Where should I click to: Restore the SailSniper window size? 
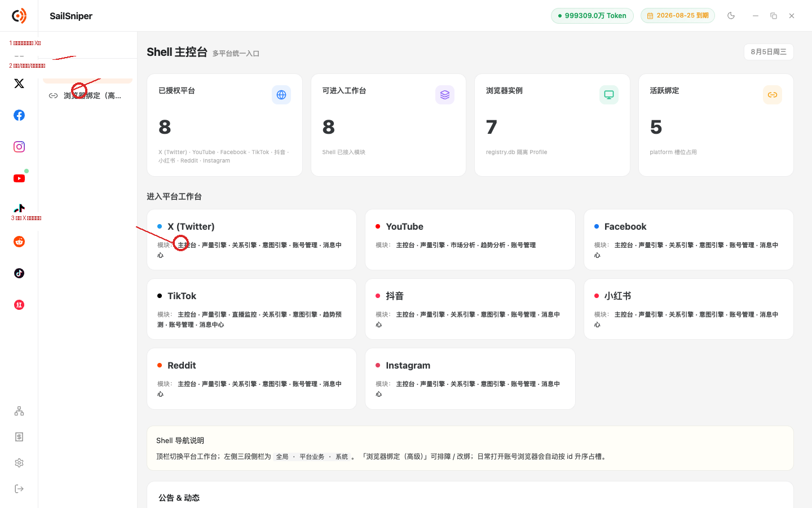[x=774, y=16]
